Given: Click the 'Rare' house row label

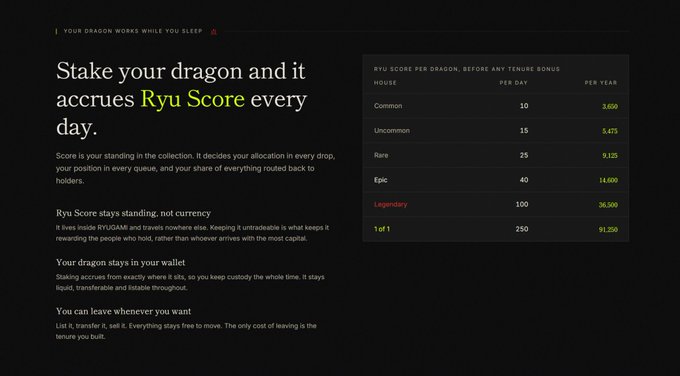Looking at the screenshot, I should pyautogui.click(x=381, y=155).
